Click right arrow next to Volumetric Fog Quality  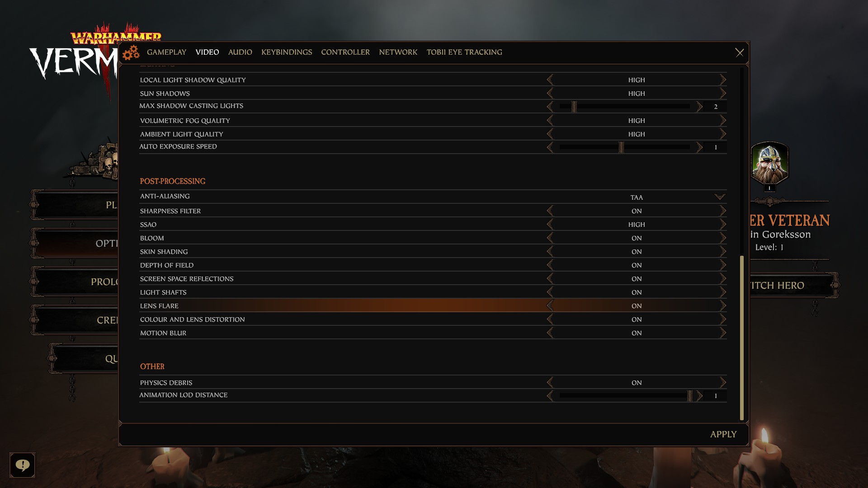click(723, 121)
